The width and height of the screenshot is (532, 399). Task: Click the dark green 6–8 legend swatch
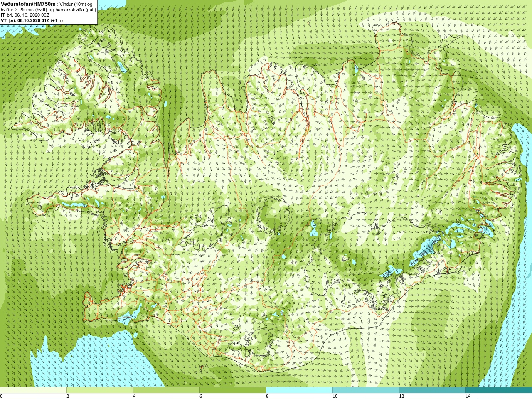pos(233,390)
